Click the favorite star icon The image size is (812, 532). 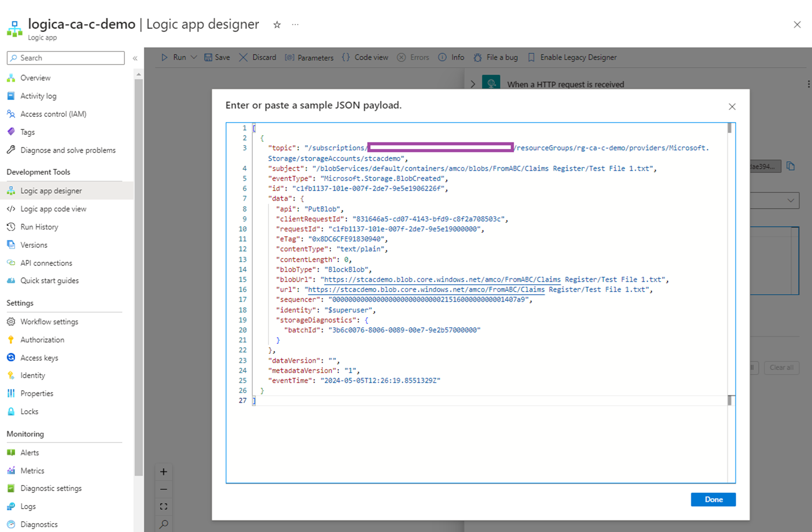[277, 25]
